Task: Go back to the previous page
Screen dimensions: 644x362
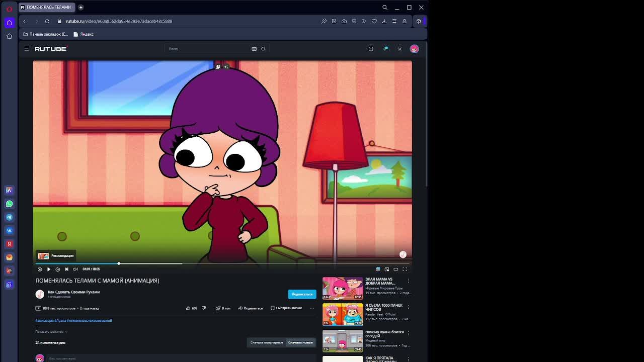Action: tap(24, 21)
